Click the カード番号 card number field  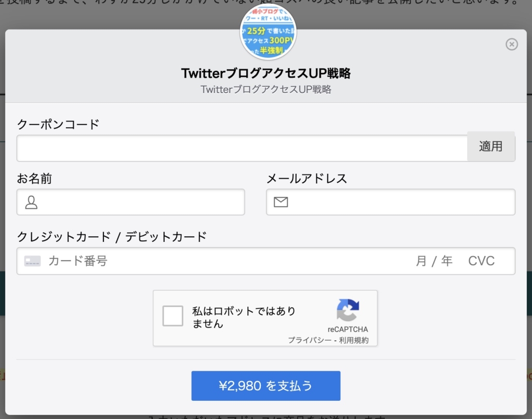pyautogui.click(x=78, y=261)
